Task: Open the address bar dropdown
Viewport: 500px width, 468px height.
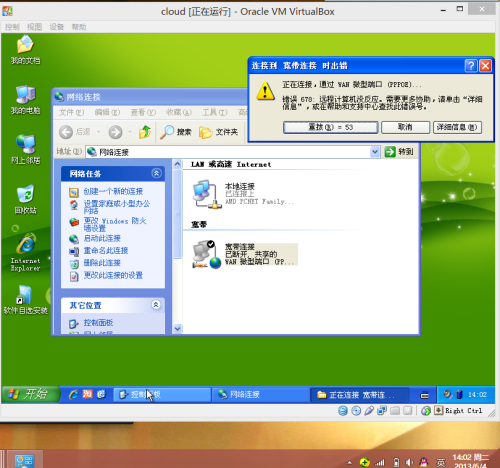Action: (375, 152)
